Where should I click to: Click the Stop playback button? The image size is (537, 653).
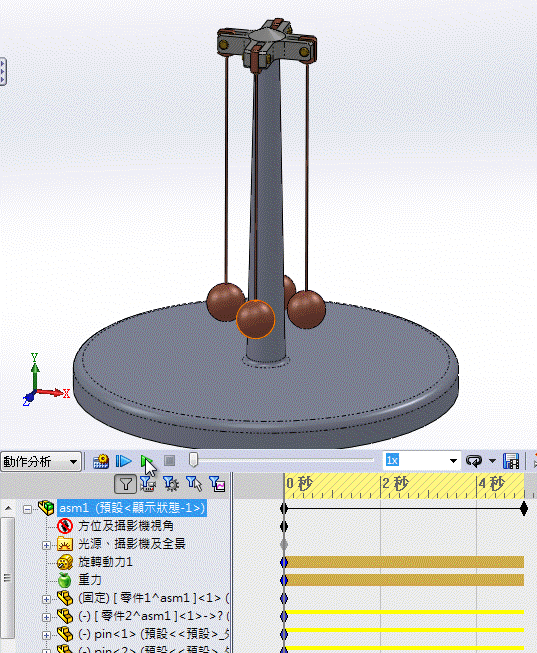[x=170, y=461]
